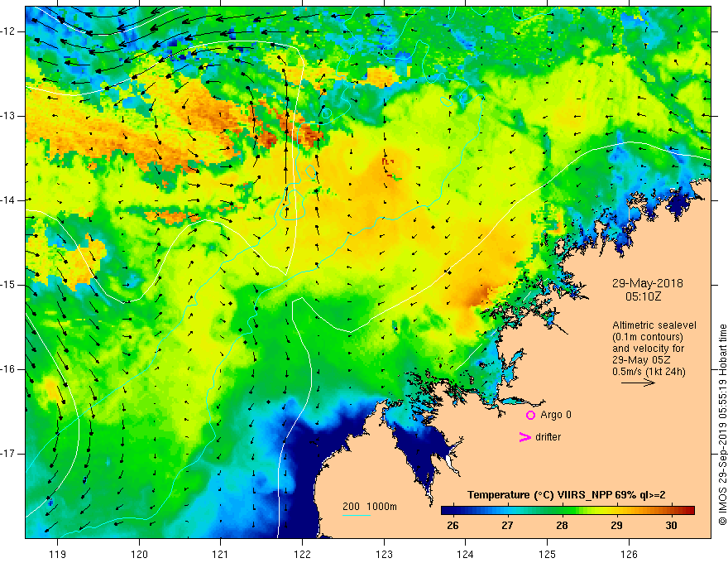
Task: Click the latitude label -15
Action: point(8,285)
